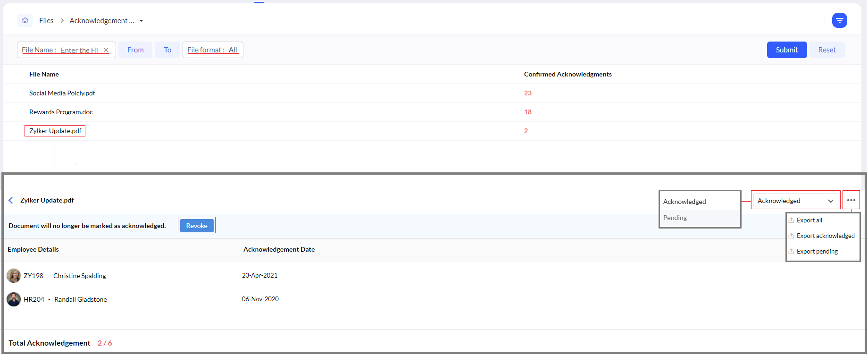The width and height of the screenshot is (868, 356).
Task: Click the To date filter
Action: [x=167, y=50]
